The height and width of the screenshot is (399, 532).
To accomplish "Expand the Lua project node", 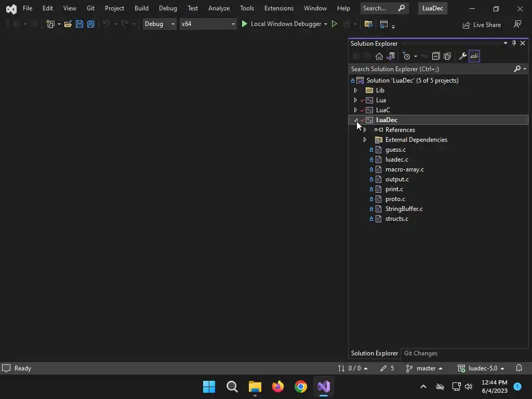I will pyautogui.click(x=355, y=100).
